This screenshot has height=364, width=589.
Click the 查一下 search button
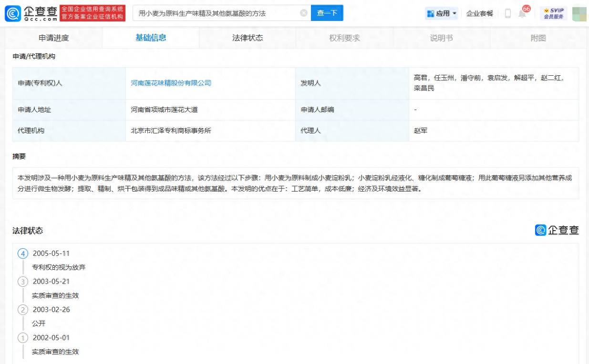pyautogui.click(x=327, y=13)
